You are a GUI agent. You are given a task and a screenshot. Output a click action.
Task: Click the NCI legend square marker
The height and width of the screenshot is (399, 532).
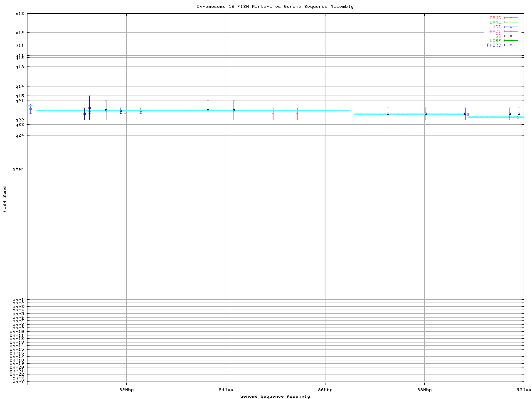tap(511, 27)
